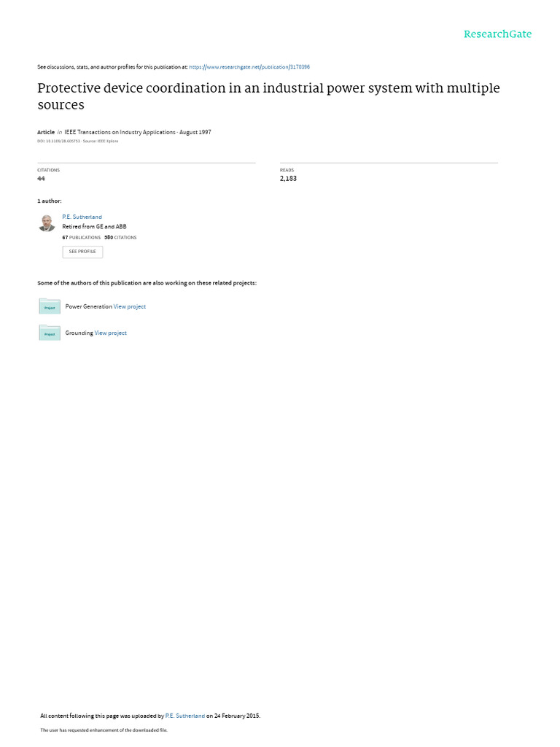Viewport: 560px width, 747px height.
Task: Click the SEE PROFILE button
Action: click(x=82, y=252)
